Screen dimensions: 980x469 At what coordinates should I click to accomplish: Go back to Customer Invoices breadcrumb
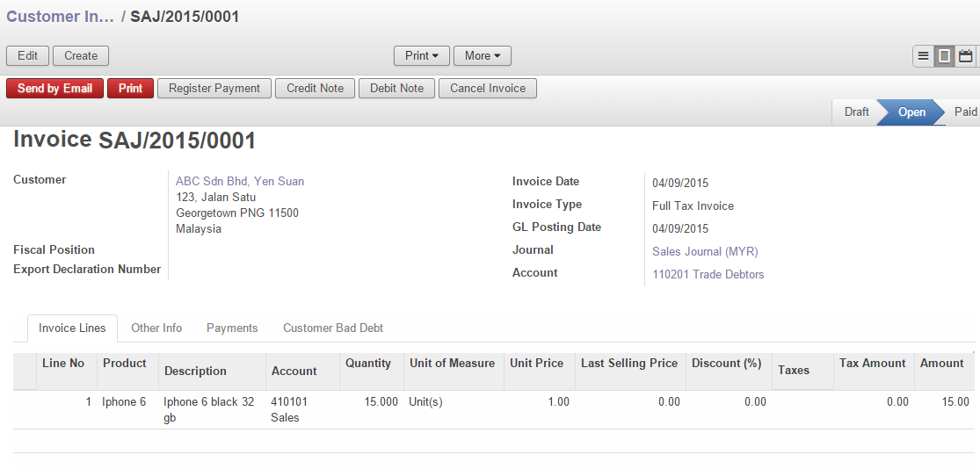[61, 17]
